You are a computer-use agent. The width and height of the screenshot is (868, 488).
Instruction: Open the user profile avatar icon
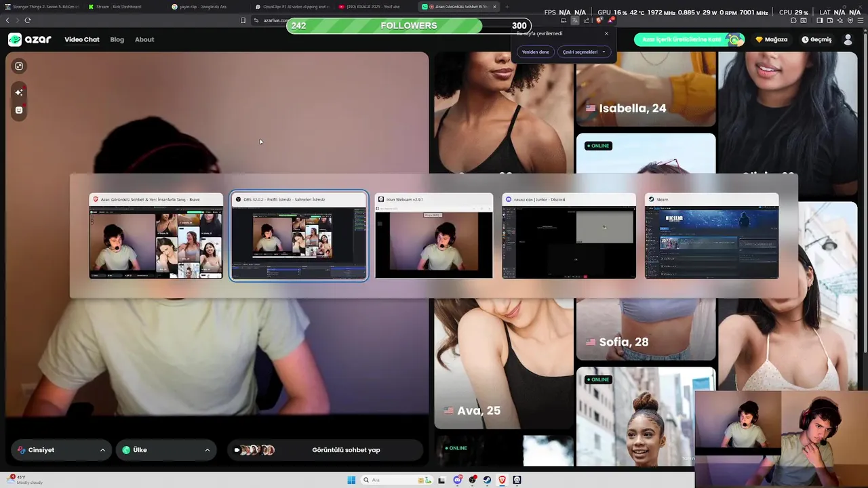(x=848, y=39)
